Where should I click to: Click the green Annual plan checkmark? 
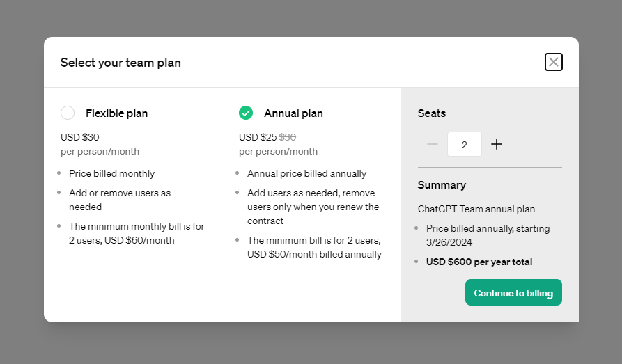coord(246,113)
